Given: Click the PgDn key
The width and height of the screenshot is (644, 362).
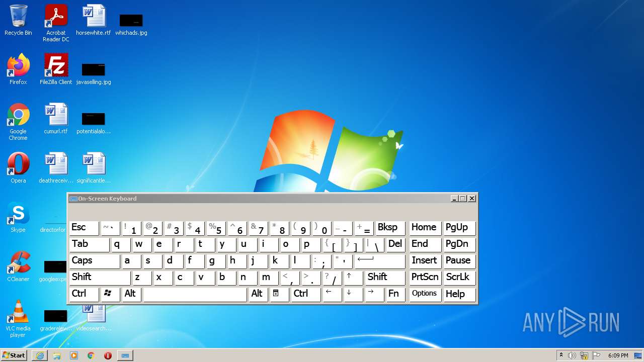Looking at the screenshot, I should pyautogui.click(x=460, y=244).
